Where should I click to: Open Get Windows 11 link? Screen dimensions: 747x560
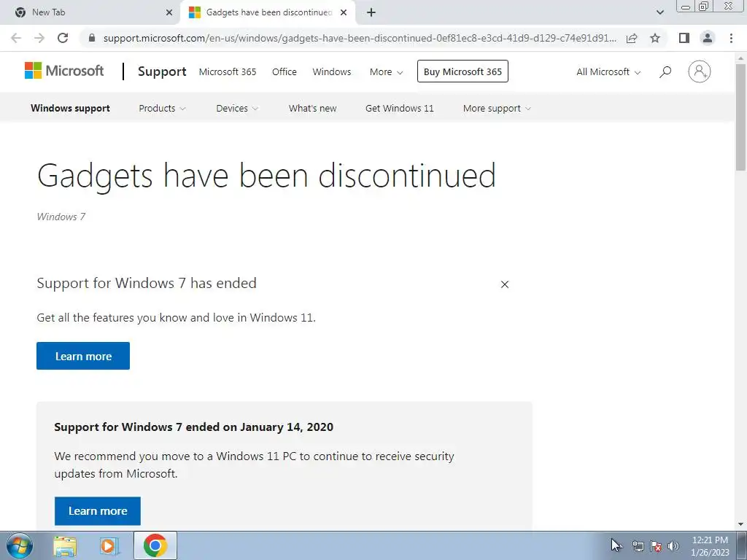click(x=399, y=108)
